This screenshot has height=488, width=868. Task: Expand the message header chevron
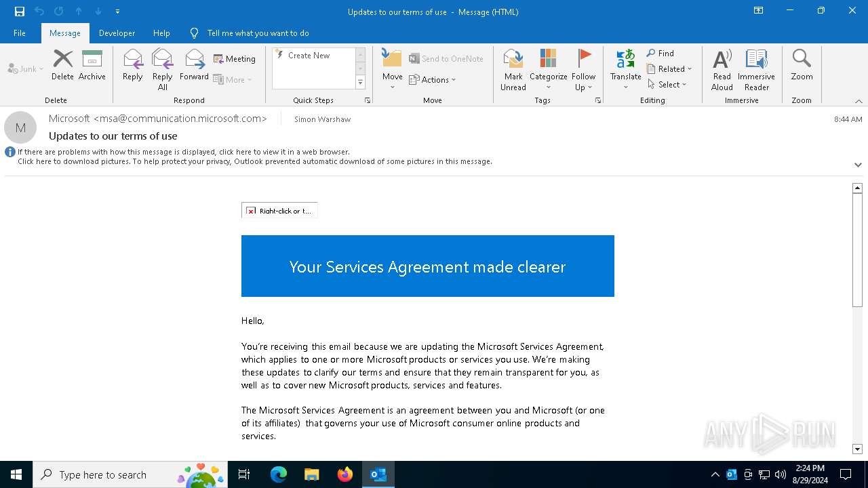tap(858, 165)
